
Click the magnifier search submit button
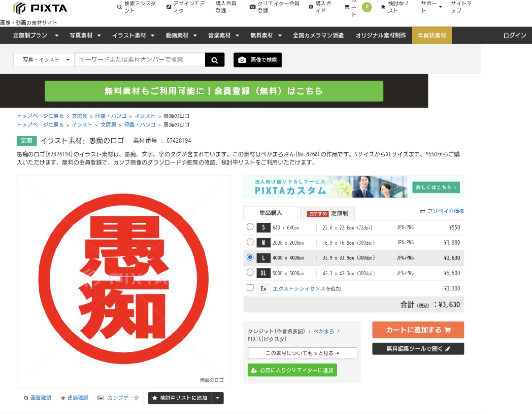click(215, 60)
